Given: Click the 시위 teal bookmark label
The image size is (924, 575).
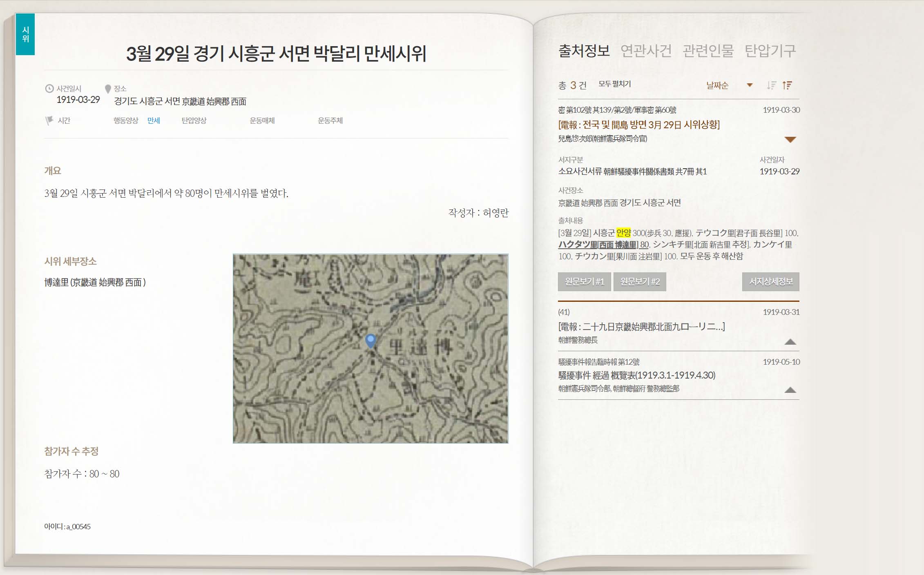Looking at the screenshot, I should (x=25, y=34).
